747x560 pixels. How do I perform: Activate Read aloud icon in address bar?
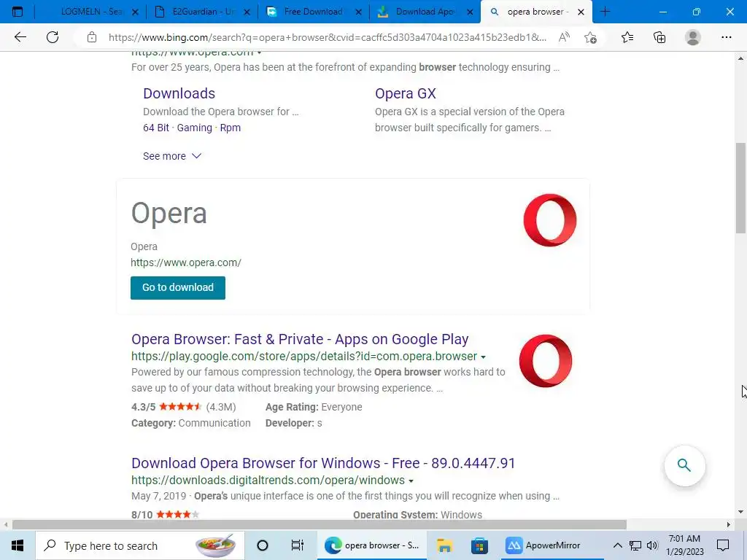[x=564, y=37]
